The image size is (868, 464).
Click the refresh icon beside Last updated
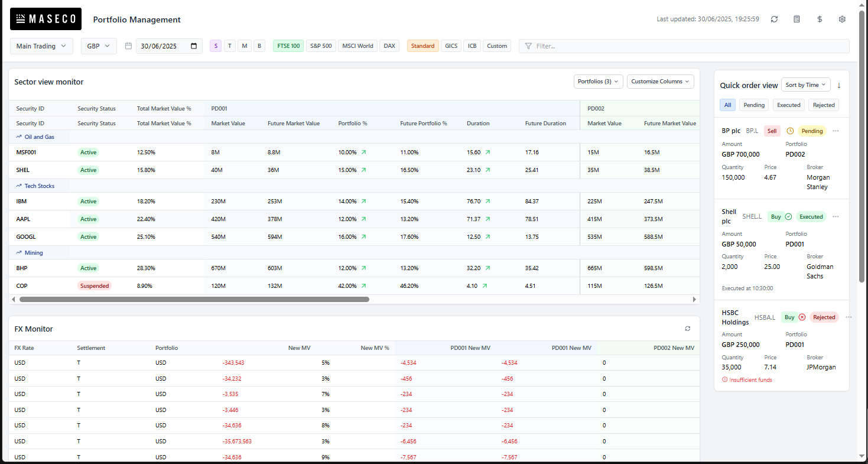tap(774, 19)
